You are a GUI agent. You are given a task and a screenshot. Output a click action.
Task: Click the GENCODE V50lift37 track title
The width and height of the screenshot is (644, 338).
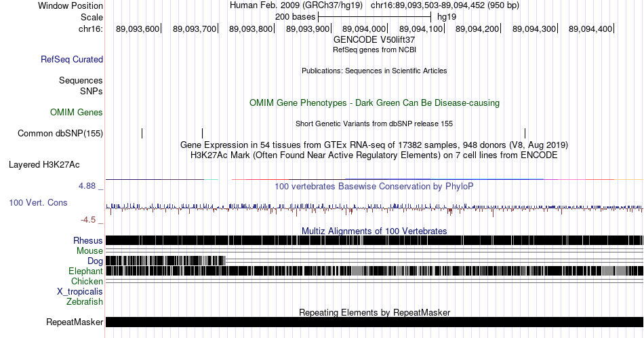point(374,40)
